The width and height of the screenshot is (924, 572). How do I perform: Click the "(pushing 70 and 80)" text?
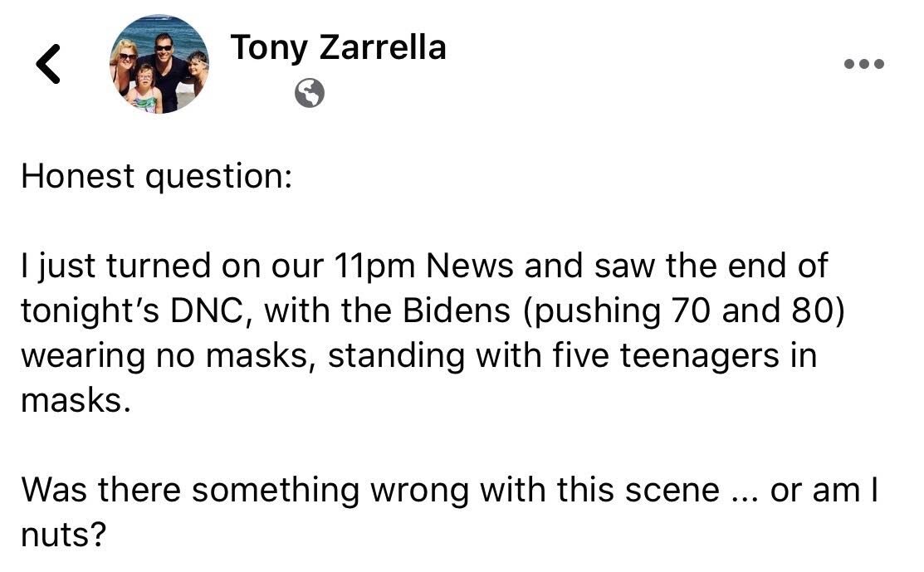pyautogui.click(x=683, y=311)
